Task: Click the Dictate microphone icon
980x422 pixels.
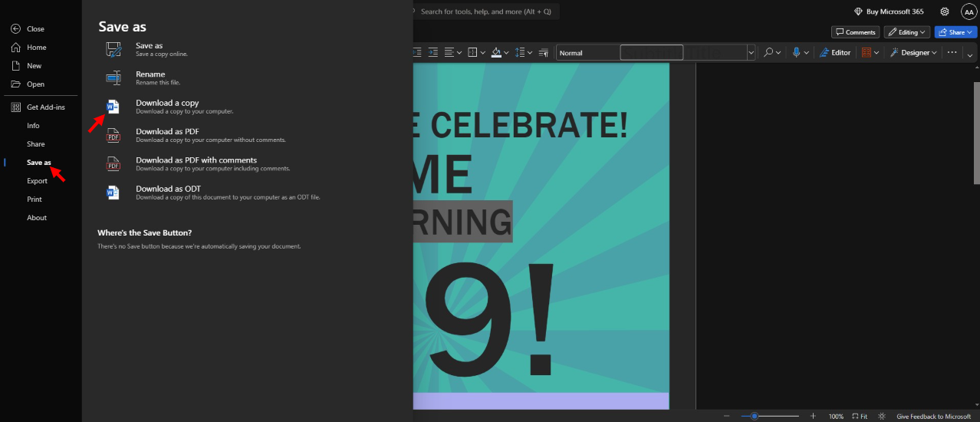Action: [x=797, y=52]
